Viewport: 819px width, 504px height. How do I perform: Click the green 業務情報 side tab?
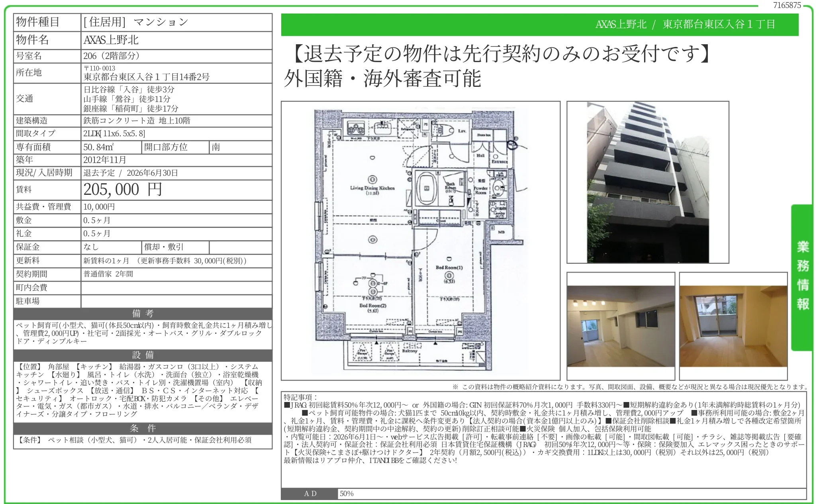coord(801,277)
